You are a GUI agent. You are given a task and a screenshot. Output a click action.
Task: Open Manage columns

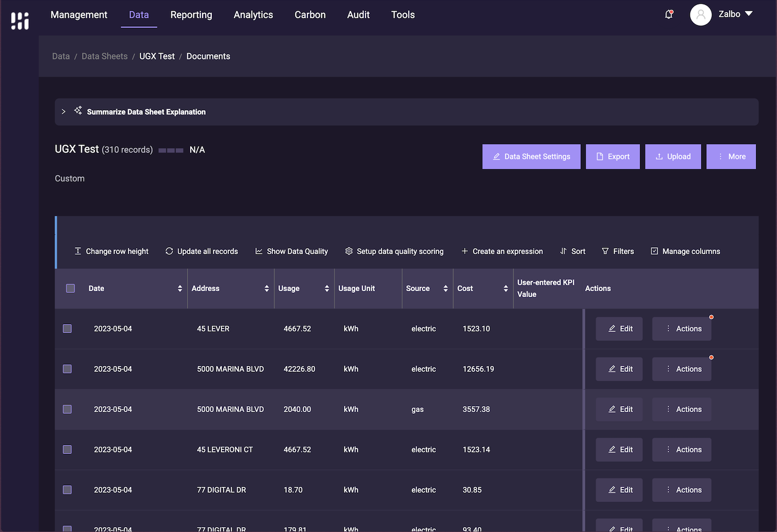[x=685, y=251]
